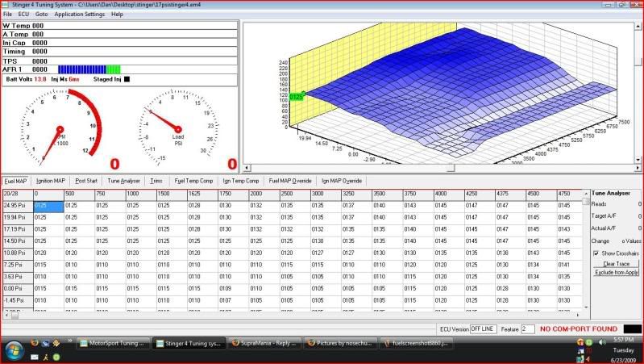Click the Load PSI gauge dial
Screen dimensions: 644x364
click(178, 129)
